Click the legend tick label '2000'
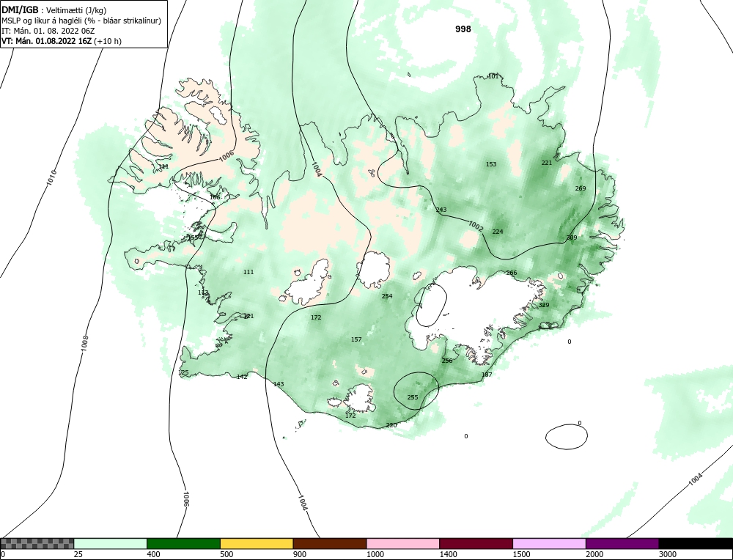Viewport: 733px width, 560px height. pos(594,554)
